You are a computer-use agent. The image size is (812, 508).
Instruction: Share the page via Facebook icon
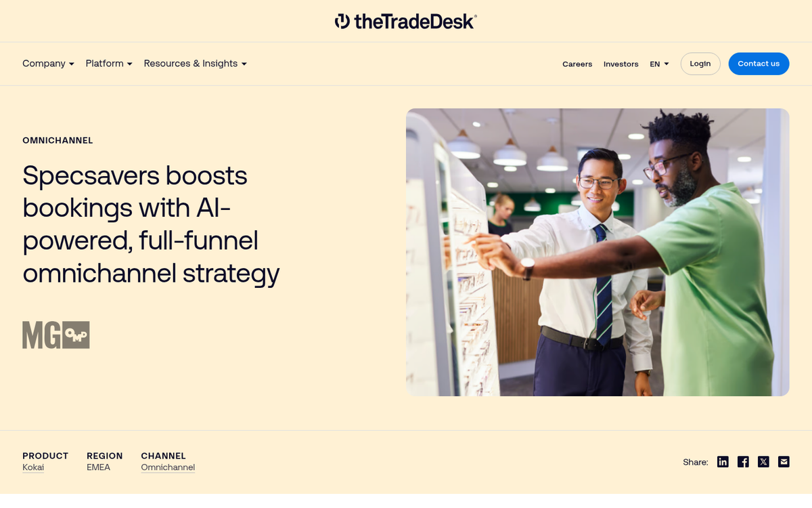pos(743,461)
